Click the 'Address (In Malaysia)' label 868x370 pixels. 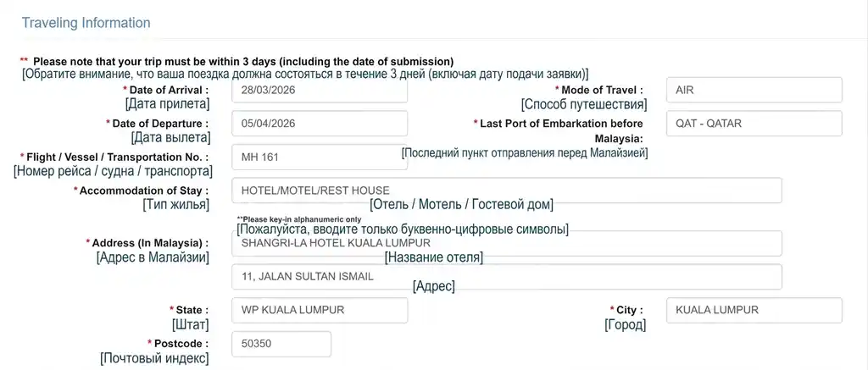click(150, 243)
